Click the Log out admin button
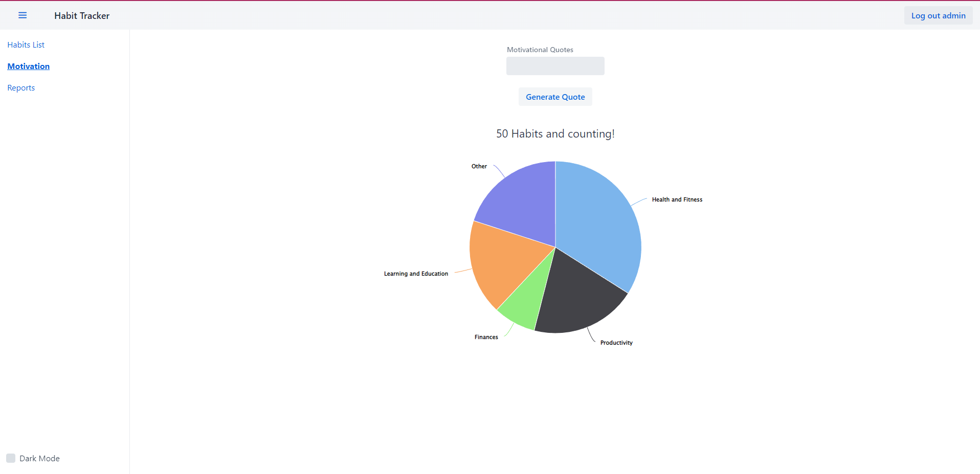Image resolution: width=980 pixels, height=474 pixels. coord(938,15)
